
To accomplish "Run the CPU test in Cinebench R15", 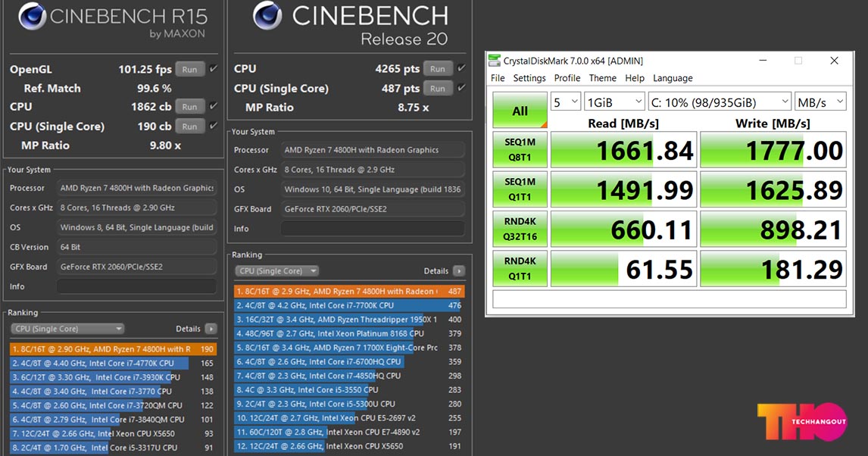I will (x=190, y=106).
